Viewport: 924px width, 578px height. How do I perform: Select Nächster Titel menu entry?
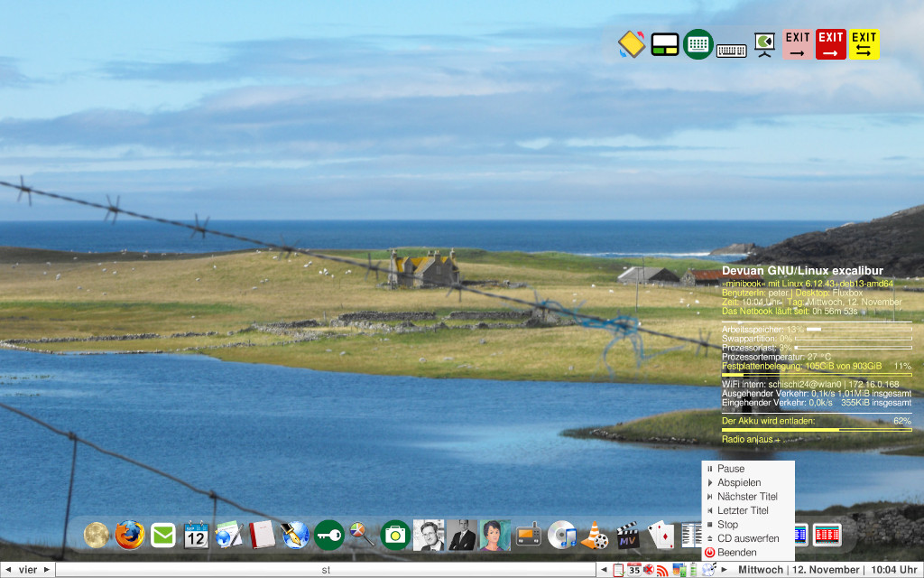(747, 497)
